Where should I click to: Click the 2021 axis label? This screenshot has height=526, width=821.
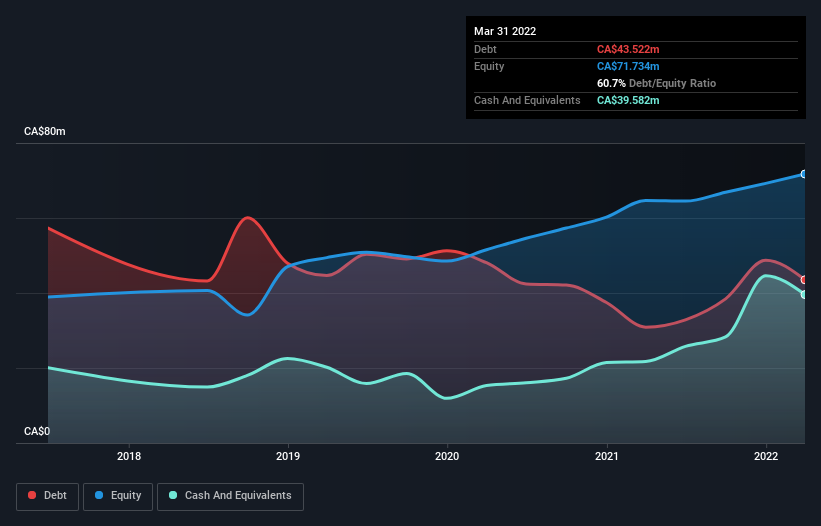click(x=607, y=456)
